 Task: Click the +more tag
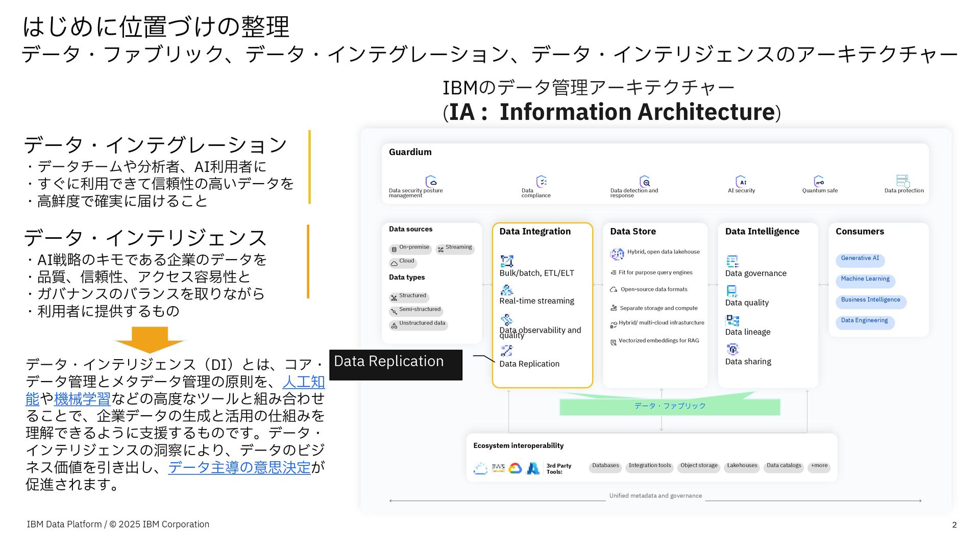819,466
